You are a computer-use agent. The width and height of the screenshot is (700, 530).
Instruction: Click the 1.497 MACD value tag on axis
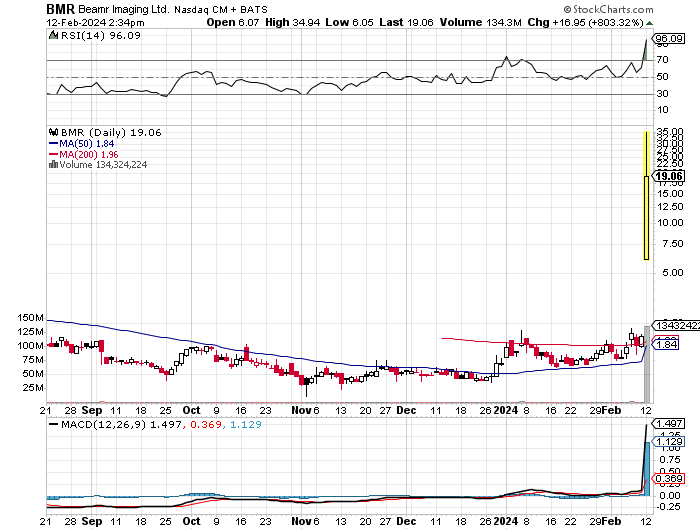point(668,423)
